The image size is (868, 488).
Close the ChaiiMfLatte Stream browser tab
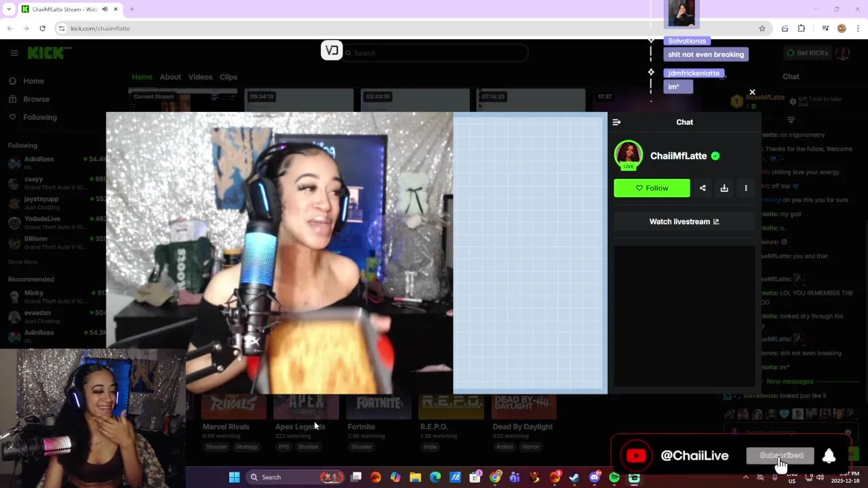click(x=115, y=9)
